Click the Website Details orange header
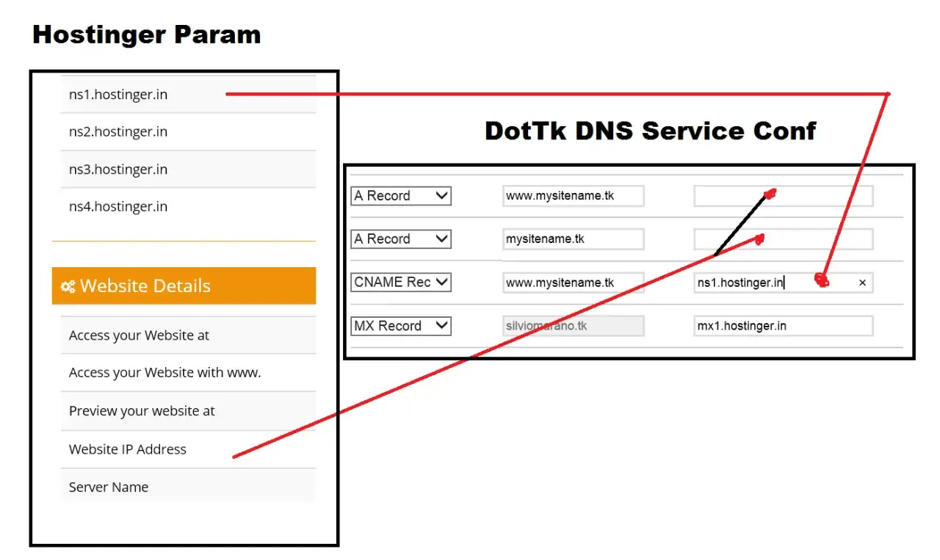The image size is (940, 560). click(184, 286)
